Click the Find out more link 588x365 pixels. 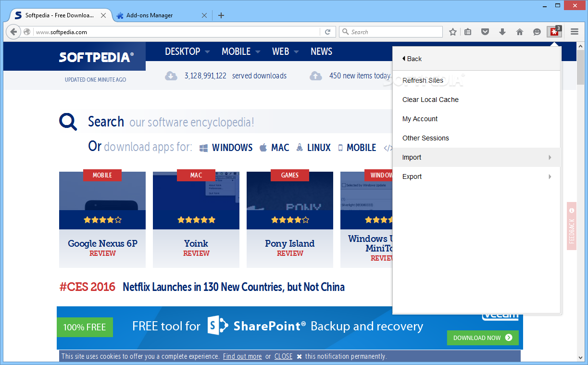pos(242,356)
